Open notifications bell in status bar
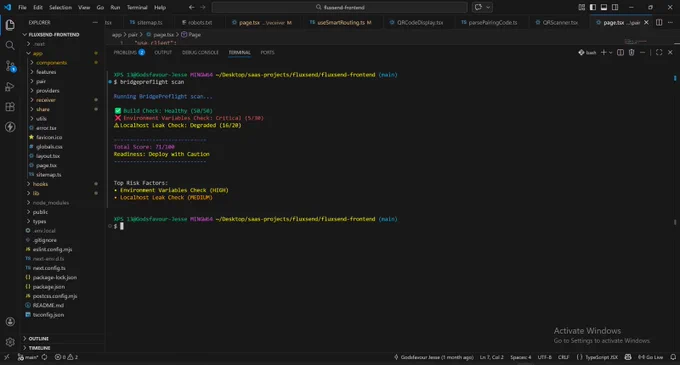This screenshot has width=680, height=365. coord(673,357)
